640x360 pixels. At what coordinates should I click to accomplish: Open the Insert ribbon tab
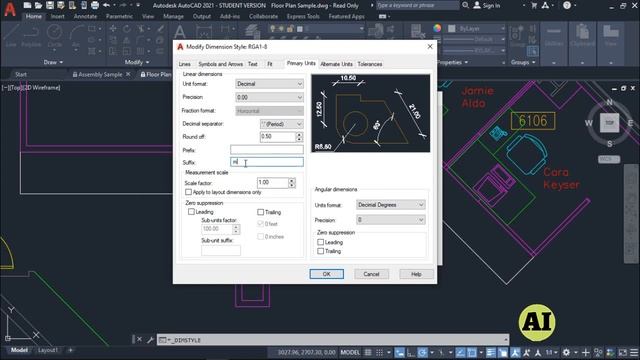point(58,16)
